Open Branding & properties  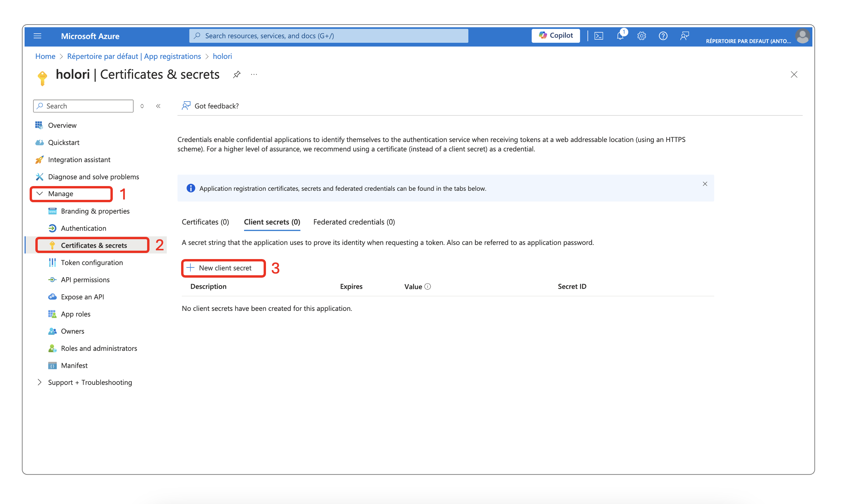(95, 211)
